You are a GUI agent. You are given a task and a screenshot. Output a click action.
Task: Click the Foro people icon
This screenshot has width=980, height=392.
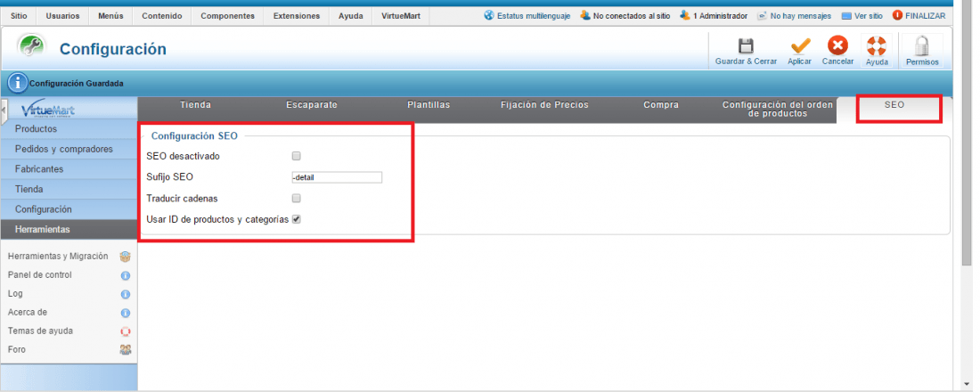(x=125, y=350)
